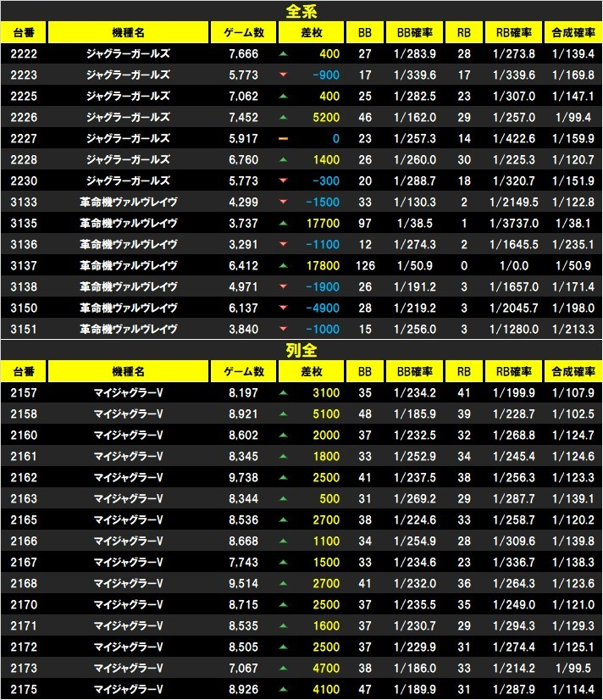Click RB probability 1/0.0 in row 3137
603x700 pixels.
pyautogui.click(x=514, y=265)
